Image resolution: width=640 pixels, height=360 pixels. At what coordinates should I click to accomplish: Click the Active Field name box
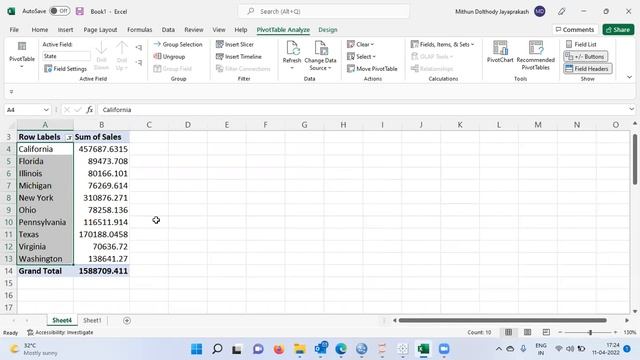point(66,56)
